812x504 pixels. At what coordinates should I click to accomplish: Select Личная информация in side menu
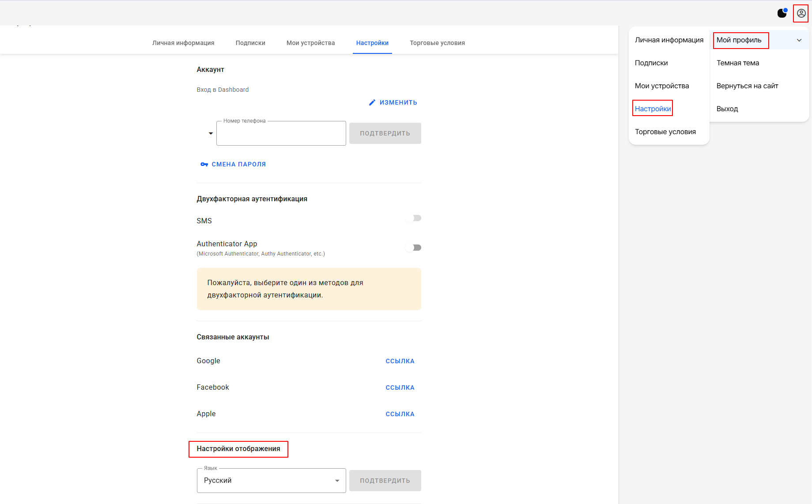(x=669, y=40)
